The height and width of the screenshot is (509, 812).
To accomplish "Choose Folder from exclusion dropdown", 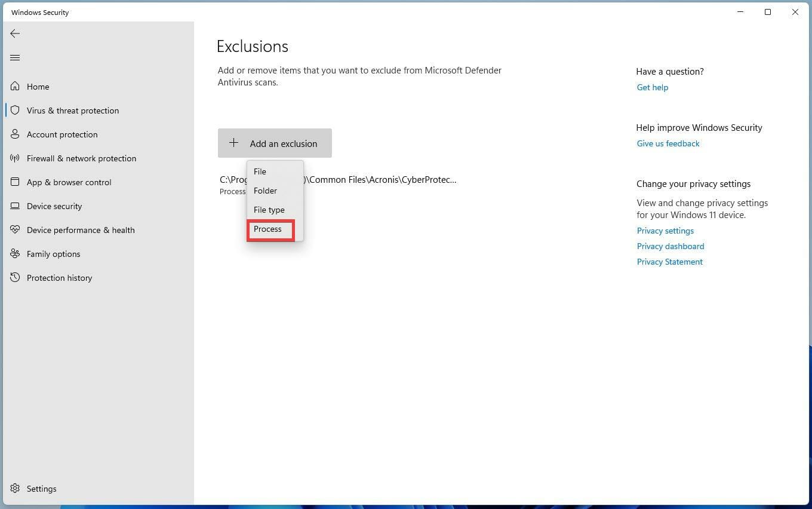I will (275, 191).
